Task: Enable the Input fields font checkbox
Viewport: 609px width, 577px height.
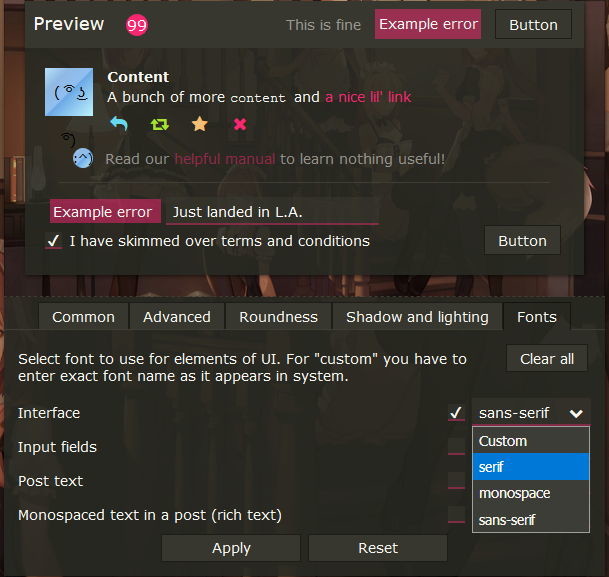Action: [456, 447]
